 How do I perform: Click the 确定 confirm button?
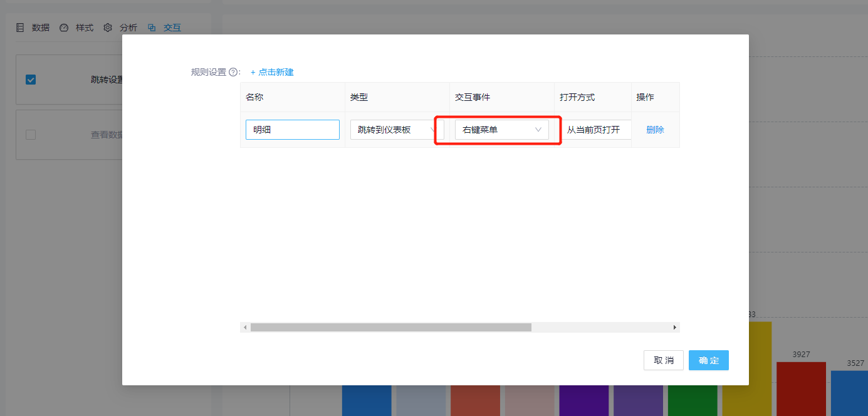coord(708,360)
